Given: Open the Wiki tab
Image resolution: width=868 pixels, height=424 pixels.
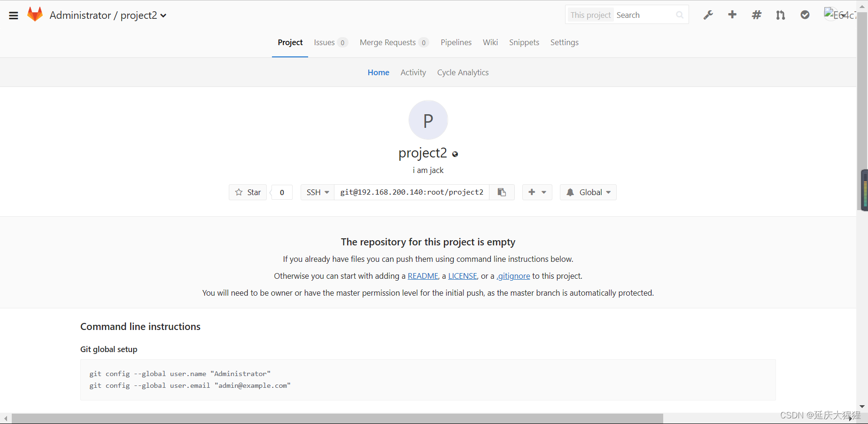Looking at the screenshot, I should point(490,42).
